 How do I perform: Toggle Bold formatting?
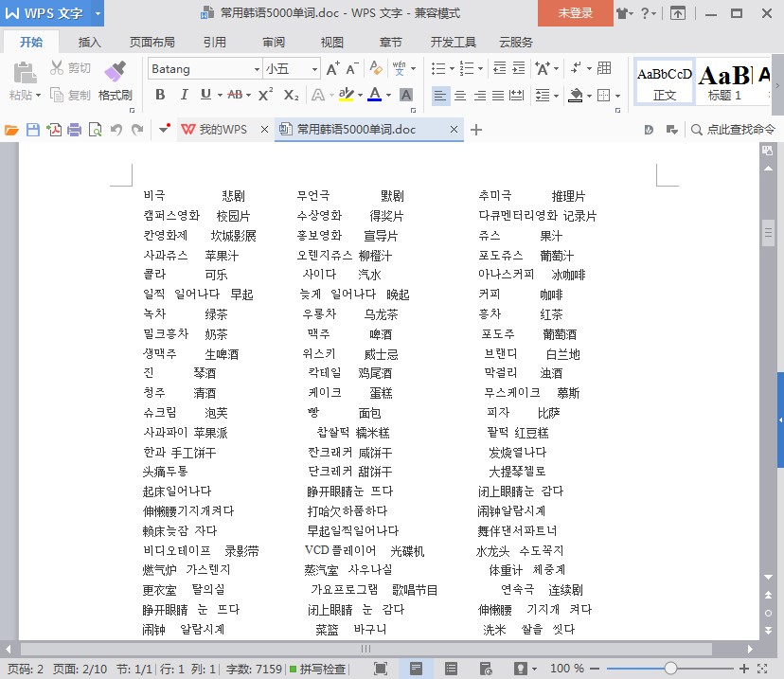[x=160, y=95]
